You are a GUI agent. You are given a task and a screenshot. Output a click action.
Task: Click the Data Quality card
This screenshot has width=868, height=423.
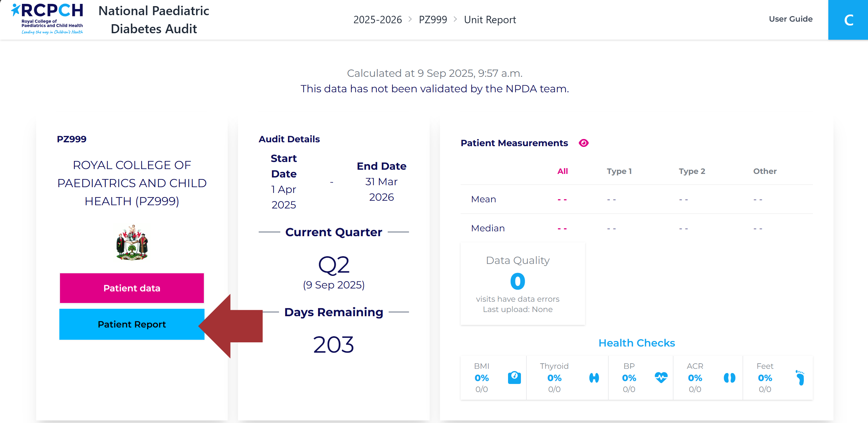point(522,284)
